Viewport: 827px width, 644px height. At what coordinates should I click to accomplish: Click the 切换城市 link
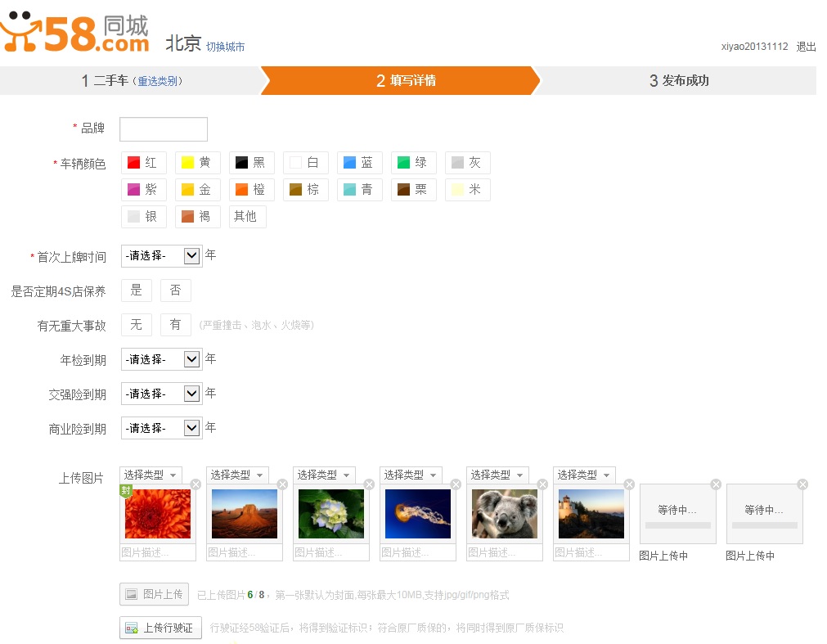(225, 47)
